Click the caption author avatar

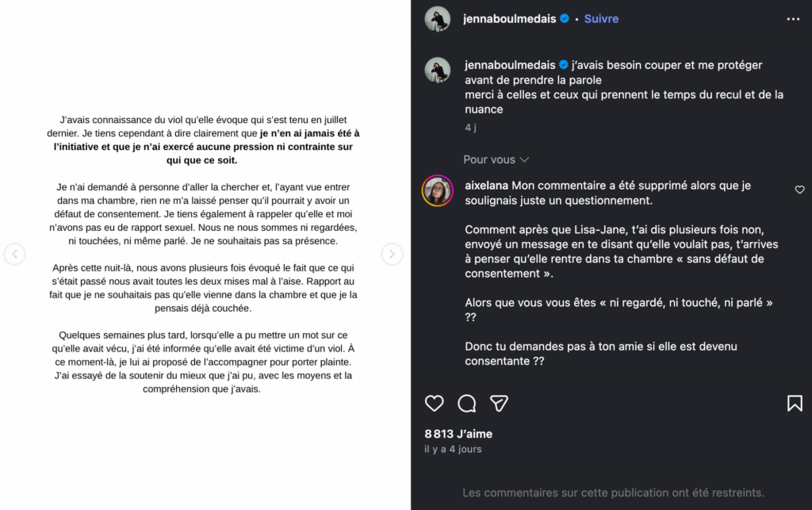438,70
